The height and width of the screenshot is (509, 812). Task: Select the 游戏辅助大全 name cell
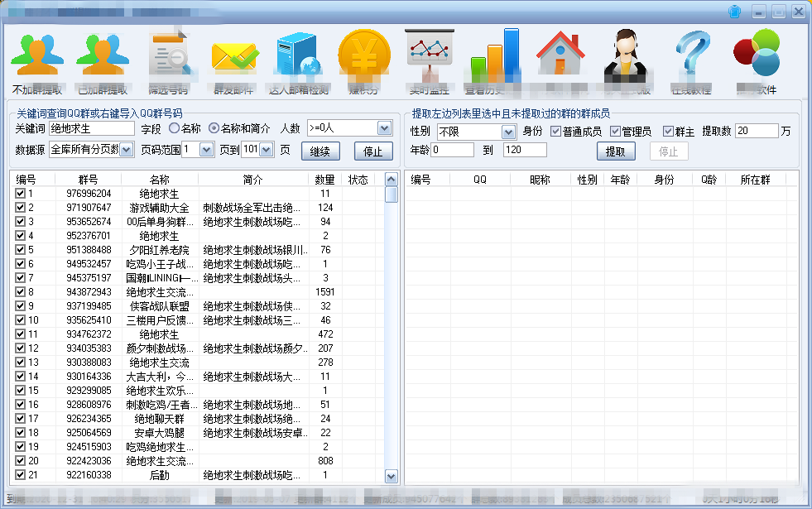tap(160, 208)
